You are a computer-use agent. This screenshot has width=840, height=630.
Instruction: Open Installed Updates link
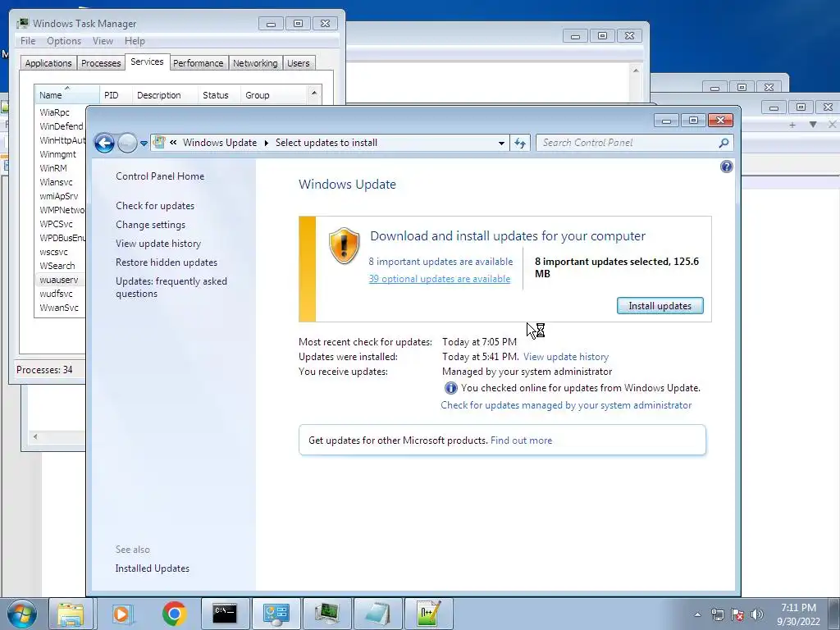(x=152, y=568)
